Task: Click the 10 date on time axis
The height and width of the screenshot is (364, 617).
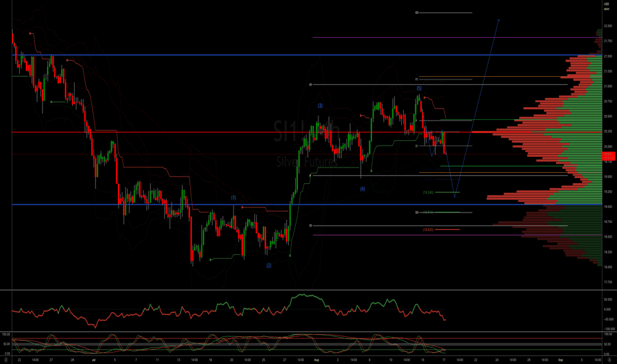Action: (391, 360)
